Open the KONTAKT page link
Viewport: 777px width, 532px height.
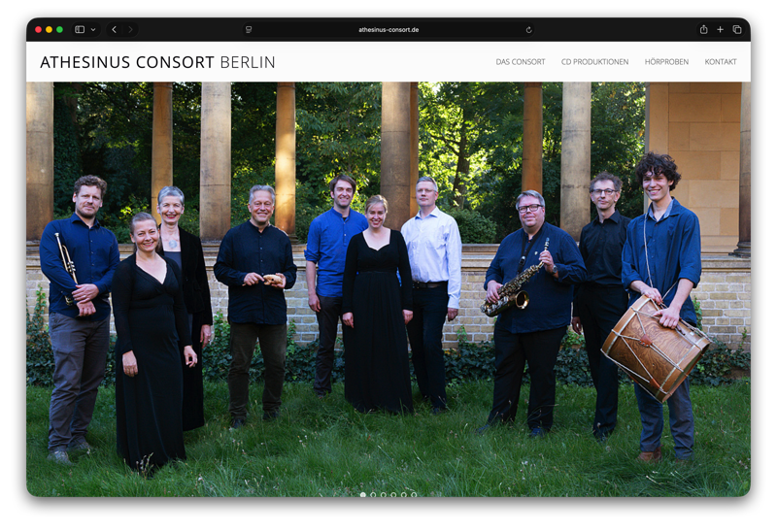coord(721,62)
